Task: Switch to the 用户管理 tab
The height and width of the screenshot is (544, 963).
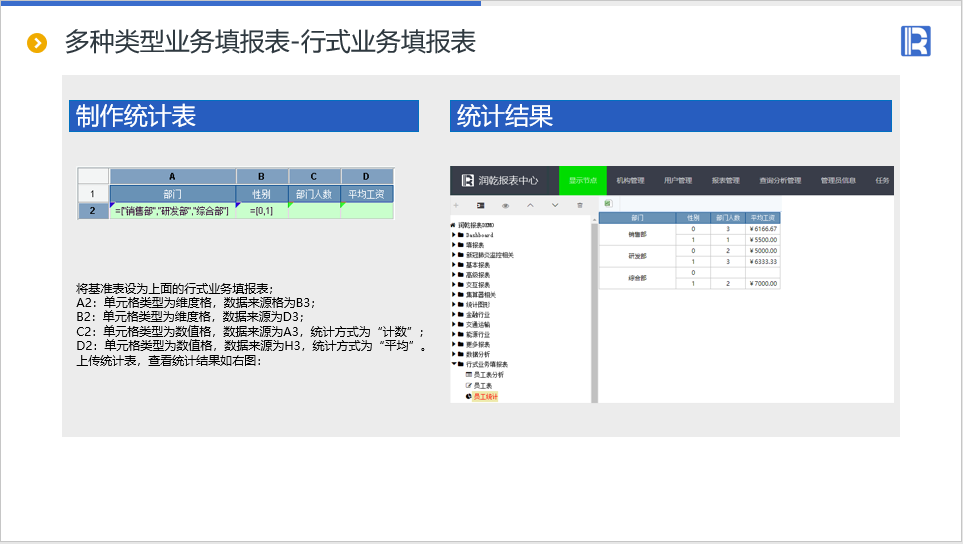Action: (678, 181)
